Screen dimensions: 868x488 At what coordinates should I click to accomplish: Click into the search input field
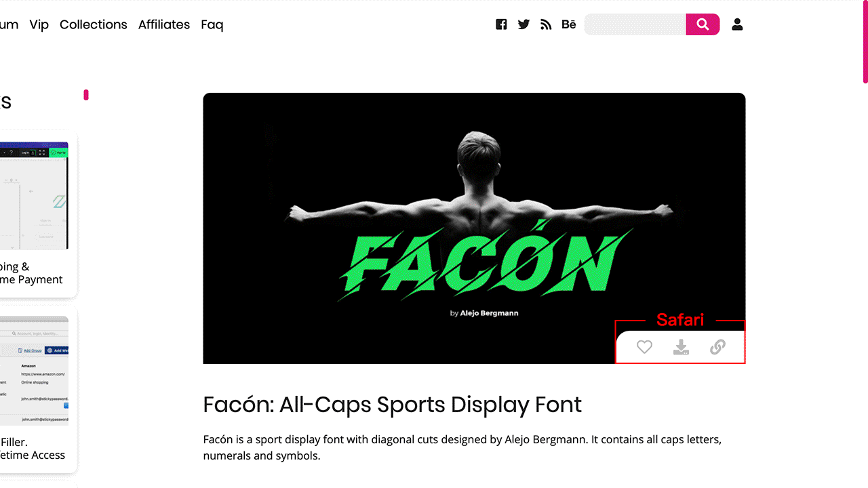click(635, 24)
